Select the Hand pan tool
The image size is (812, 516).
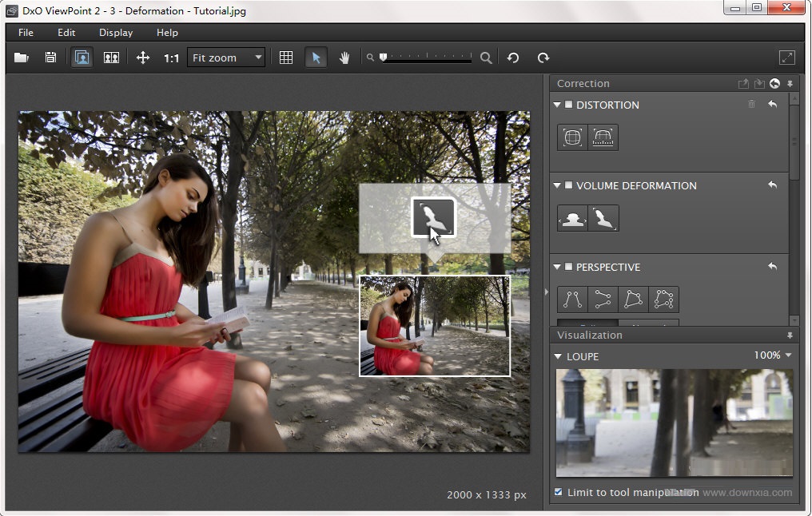click(x=345, y=58)
